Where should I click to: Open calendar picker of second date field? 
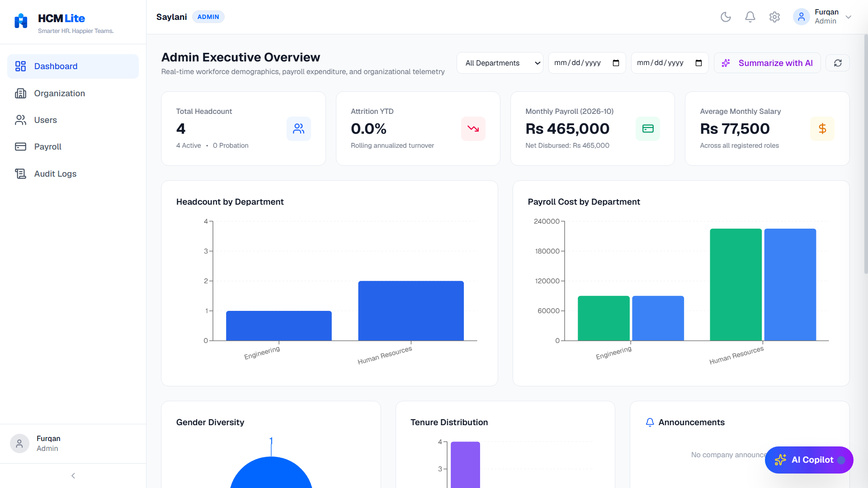click(x=698, y=63)
